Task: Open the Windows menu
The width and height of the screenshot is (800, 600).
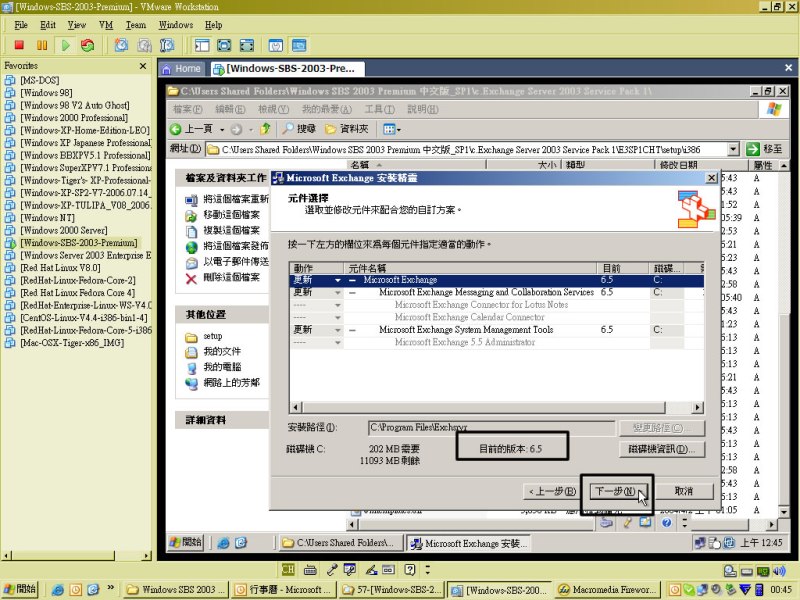Action: pyautogui.click(x=176, y=24)
